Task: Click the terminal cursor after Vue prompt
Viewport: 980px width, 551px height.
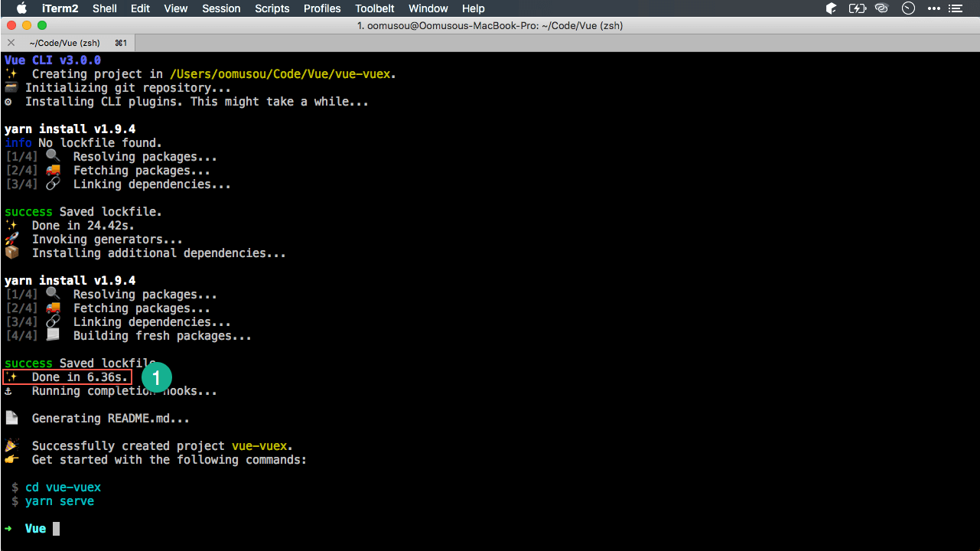Action: [x=56, y=529]
